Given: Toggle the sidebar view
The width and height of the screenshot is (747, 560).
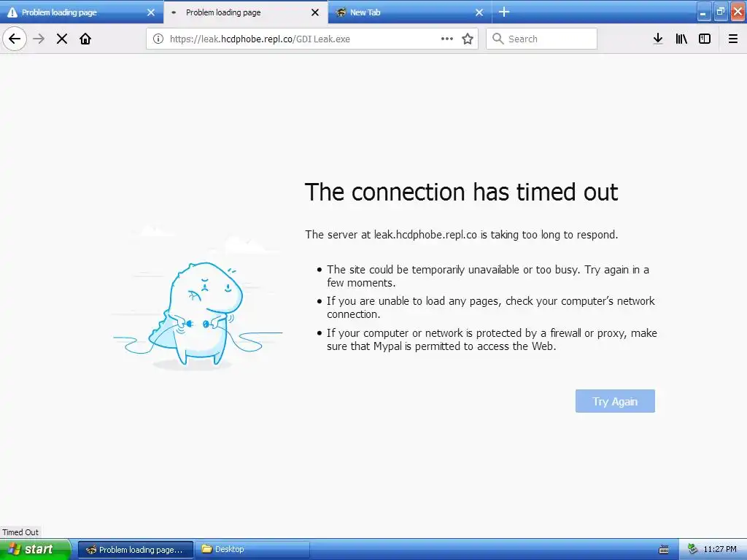Looking at the screenshot, I should tap(705, 39).
